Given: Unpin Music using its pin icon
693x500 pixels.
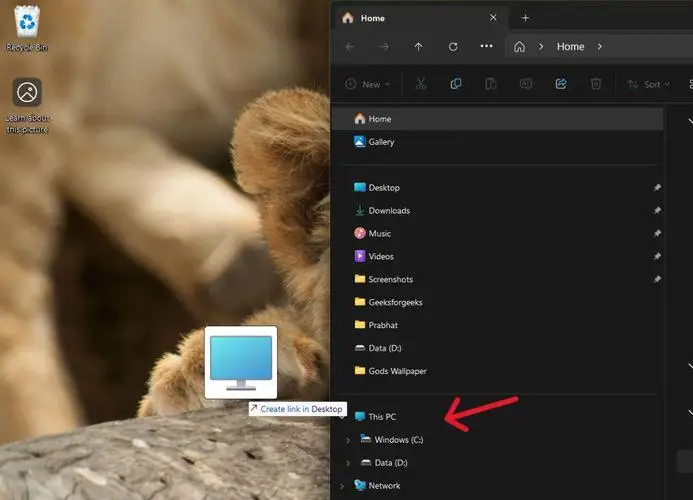Looking at the screenshot, I should tap(656, 234).
